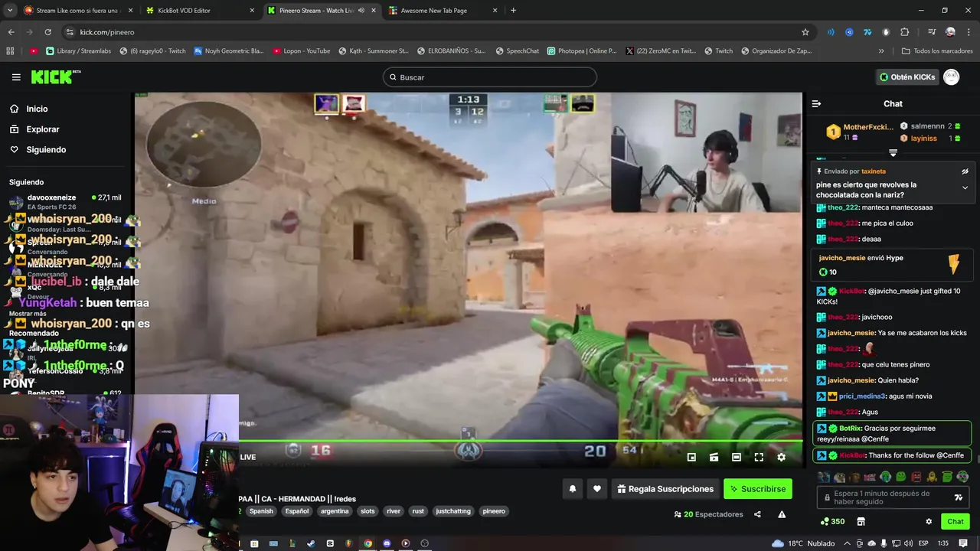Enter fullscreen on the video player
Image resolution: width=980 pixels, height=551 pixels.
pyautogui.click(x=759, y=457)
